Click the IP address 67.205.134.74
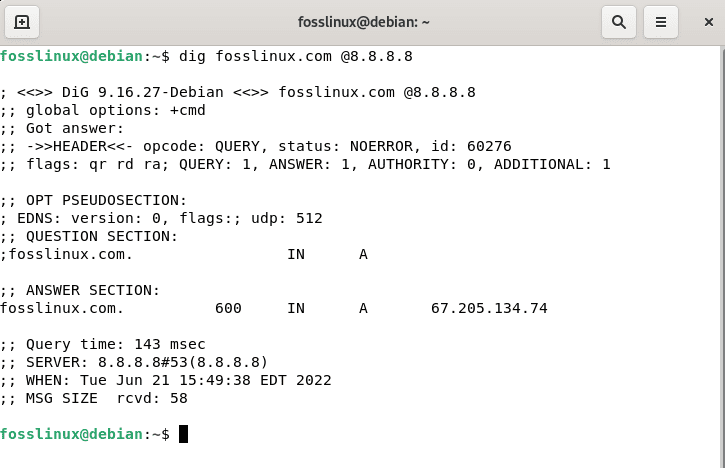The width and height of the screenshot is (725, 468). pos(489,308)
